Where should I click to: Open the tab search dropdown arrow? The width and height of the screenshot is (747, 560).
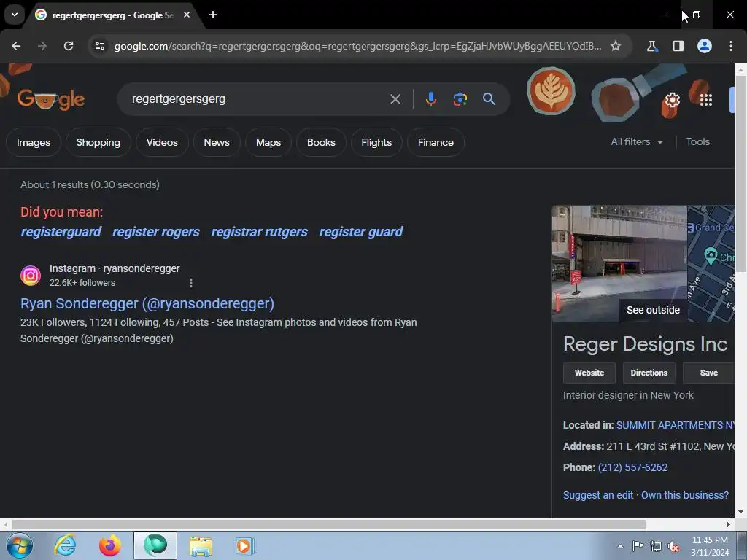tap(15, 15)
